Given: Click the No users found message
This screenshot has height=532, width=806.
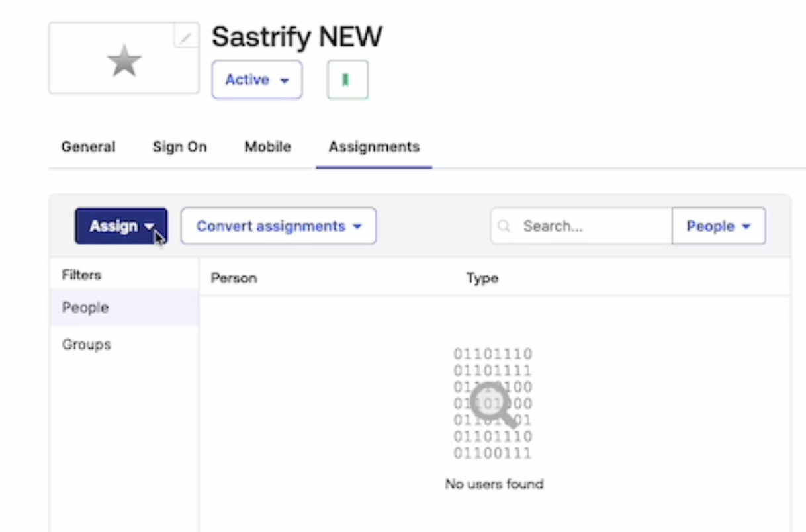Looking at the screenshot, I should point(494,484).
